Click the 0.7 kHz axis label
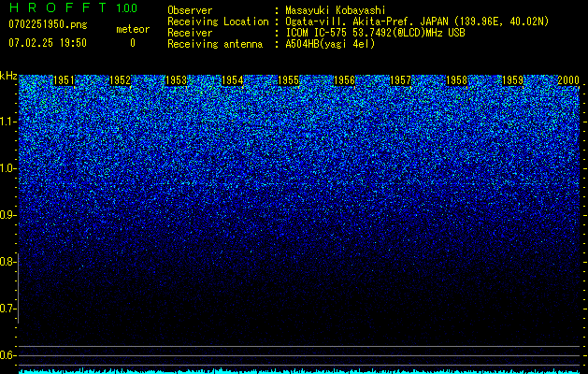The width and height of the screenshot is (588, 374). click(7, 309)
